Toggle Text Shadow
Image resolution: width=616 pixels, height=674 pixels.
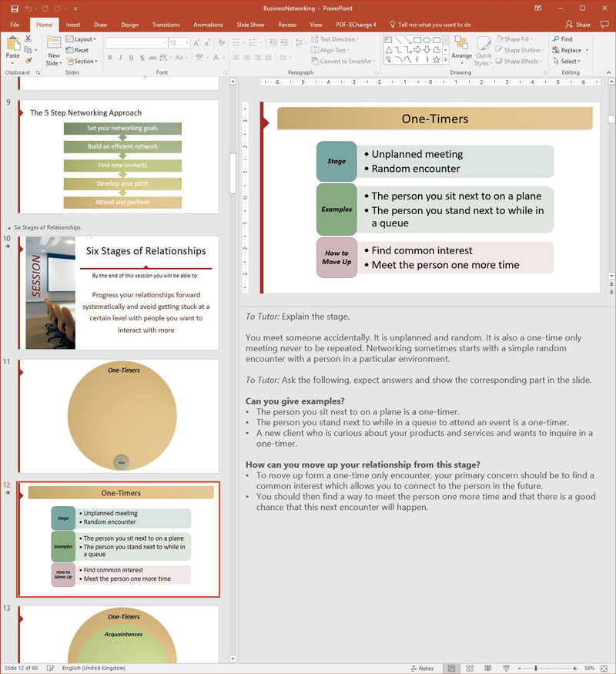pos(142,58)
